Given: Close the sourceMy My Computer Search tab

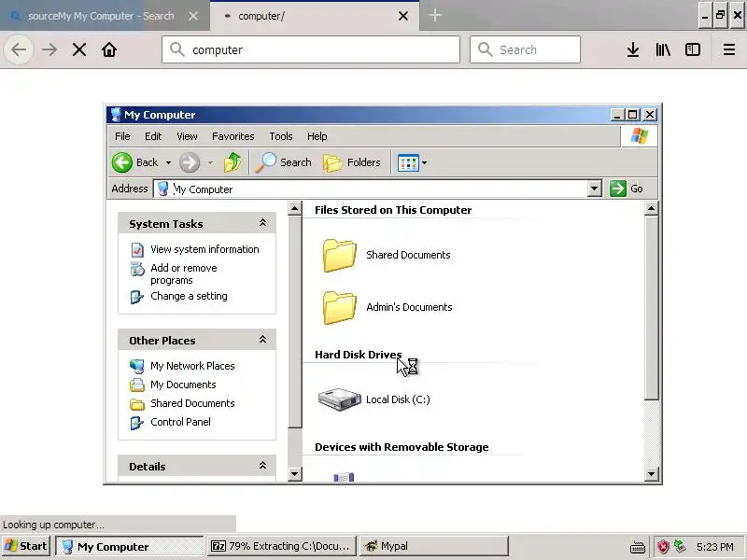Looking at the screenshot, I should pyautogui.click(x=193, y=16).
